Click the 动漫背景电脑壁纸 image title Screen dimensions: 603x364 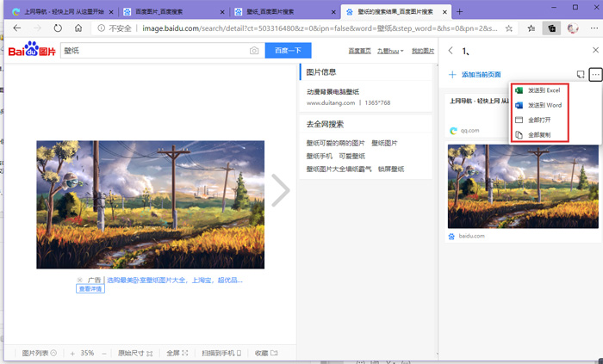point(333,92)
